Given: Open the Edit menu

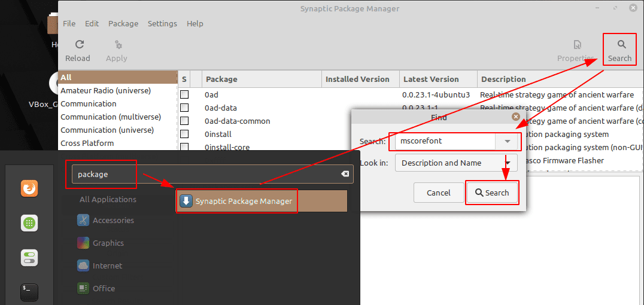Looking at the screenshot, I should pyautogui.click(x=92, y=24).
